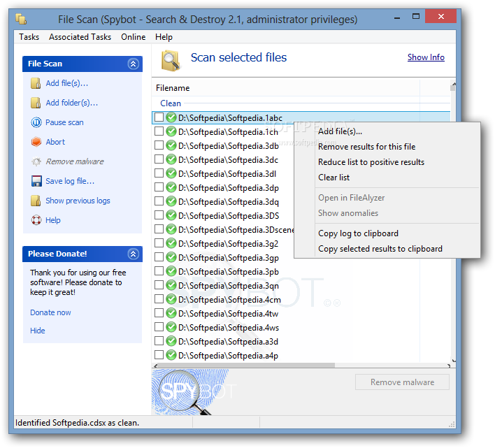
Task: Click the Save log file floppy icon
Action: pos(36,181)
